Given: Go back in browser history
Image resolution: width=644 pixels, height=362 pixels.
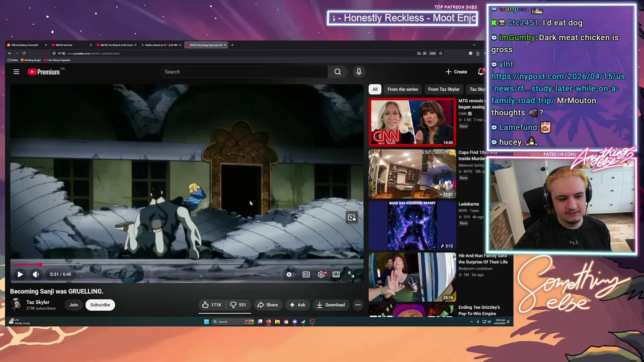Looking at the screenshot, I should pos(10,53).
